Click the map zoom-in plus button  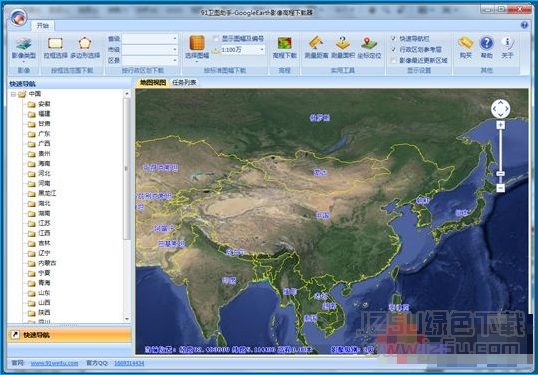[500, 125]
